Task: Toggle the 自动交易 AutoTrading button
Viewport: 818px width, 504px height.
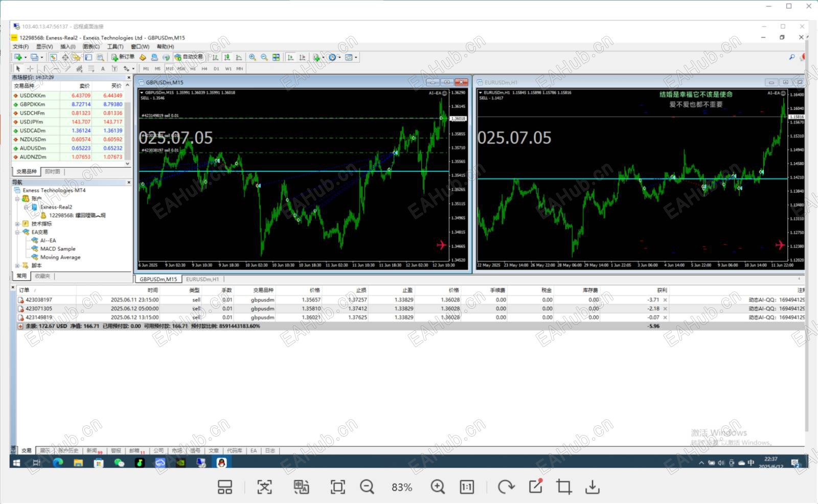Action: click(189, 57)
